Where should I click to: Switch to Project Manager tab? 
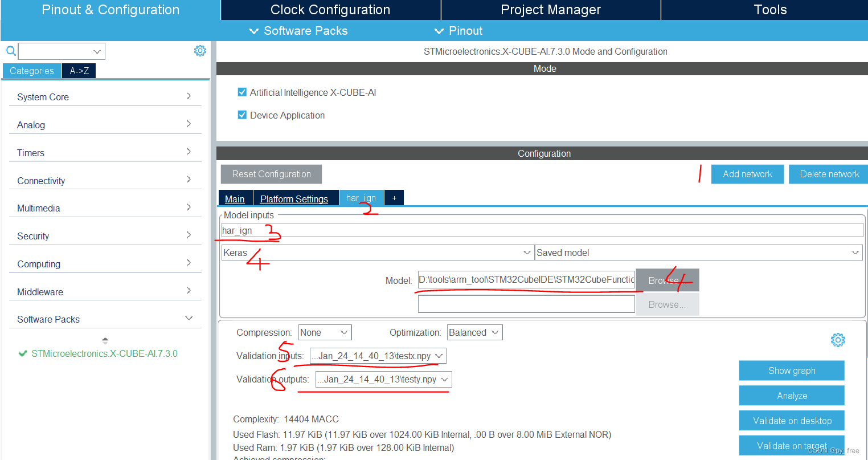(x=551, y=10)
